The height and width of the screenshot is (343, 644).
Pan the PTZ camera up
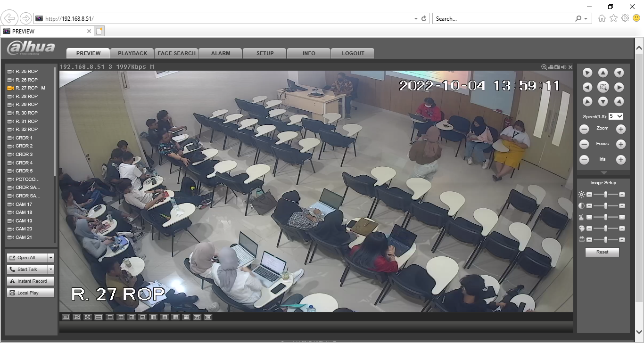[x=603, y=73]
